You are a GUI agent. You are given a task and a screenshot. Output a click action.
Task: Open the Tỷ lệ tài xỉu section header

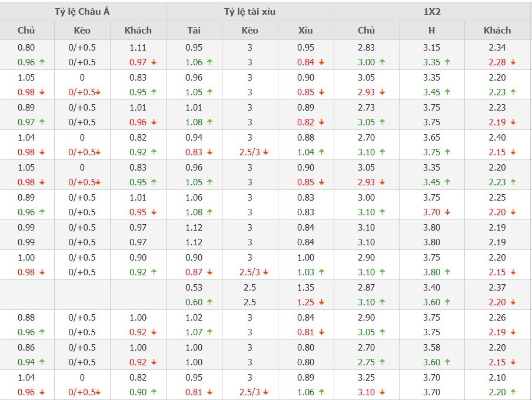250,11
